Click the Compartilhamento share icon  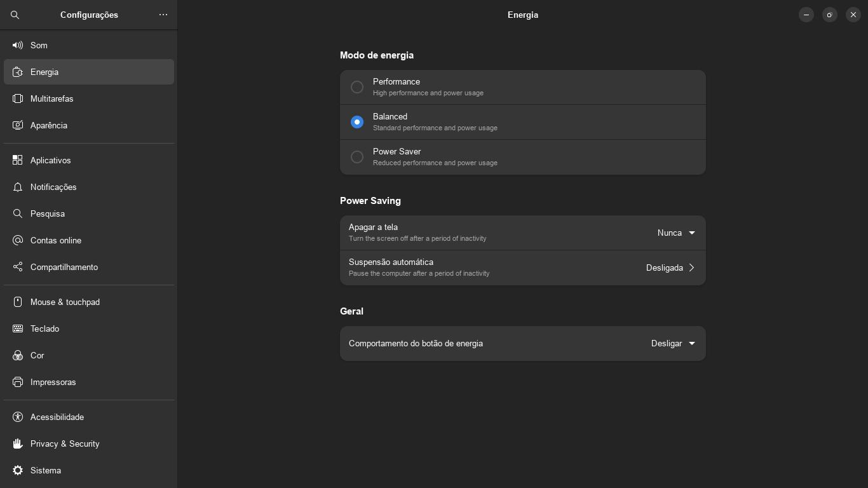pyautogui.click(x=18, y=267)
